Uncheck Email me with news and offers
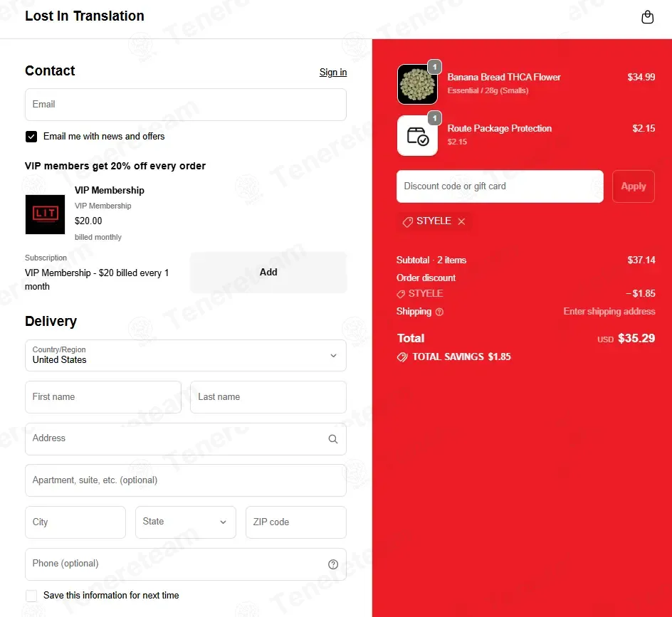 point(31,137)
